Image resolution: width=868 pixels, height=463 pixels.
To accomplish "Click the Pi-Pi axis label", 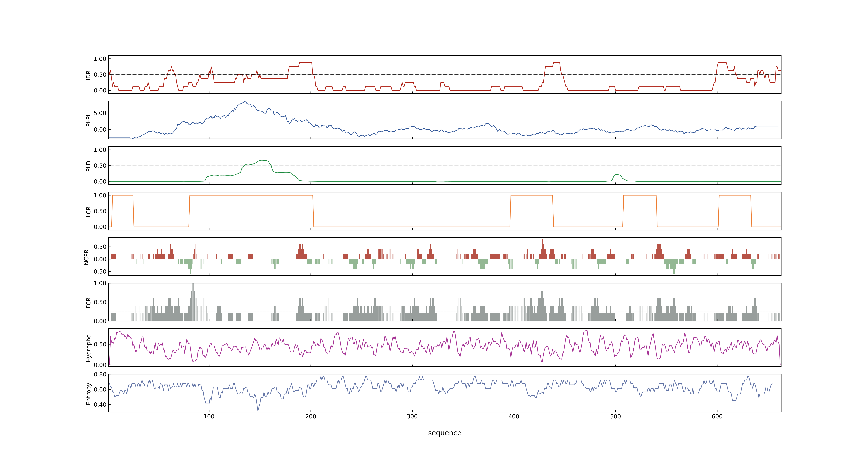I will 89,120.
